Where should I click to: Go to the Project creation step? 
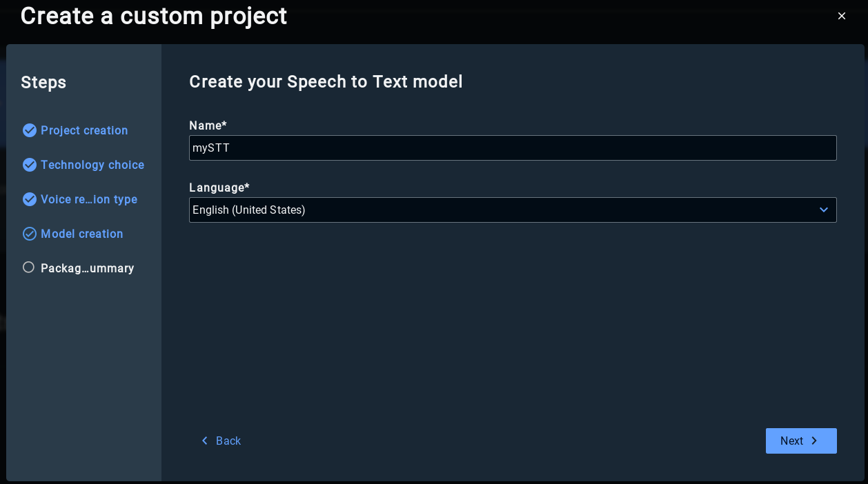pos(84,130)
